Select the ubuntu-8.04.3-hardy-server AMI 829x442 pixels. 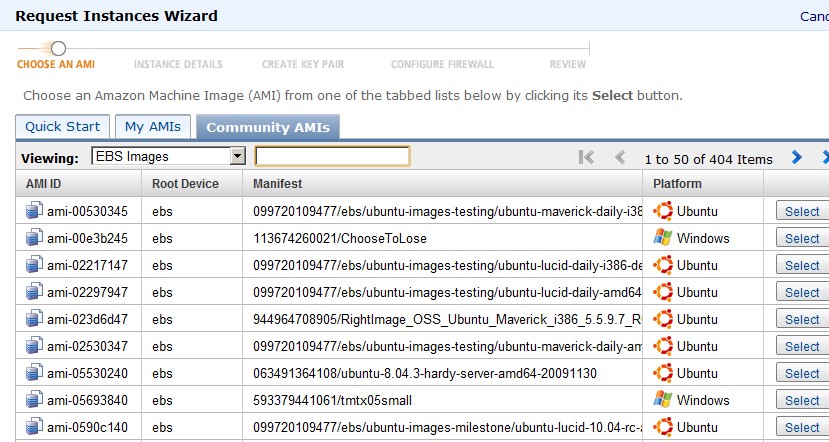coord(802,373)
